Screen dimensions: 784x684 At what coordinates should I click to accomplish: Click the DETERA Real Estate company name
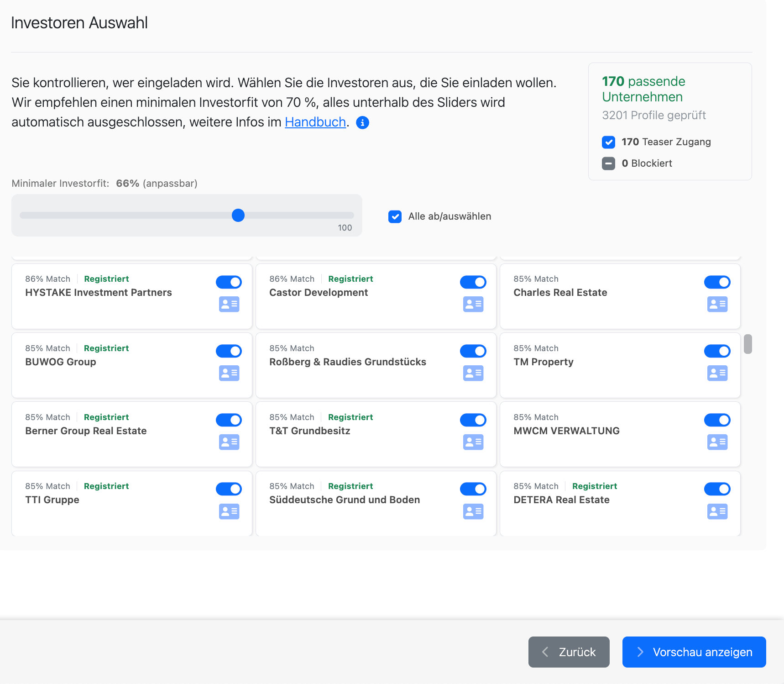point(561,500)
